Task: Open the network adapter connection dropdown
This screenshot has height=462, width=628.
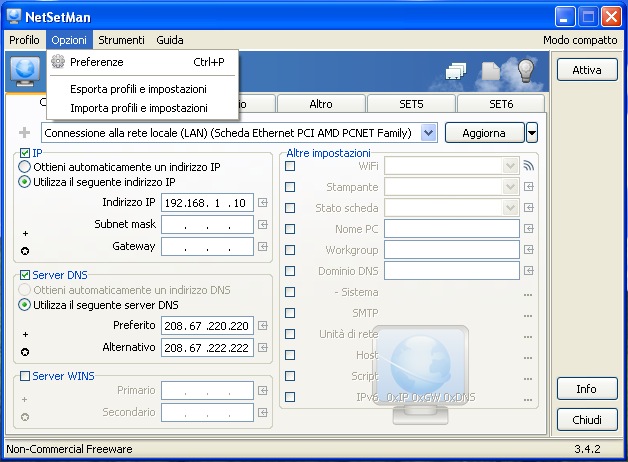Action: (428, 133)
